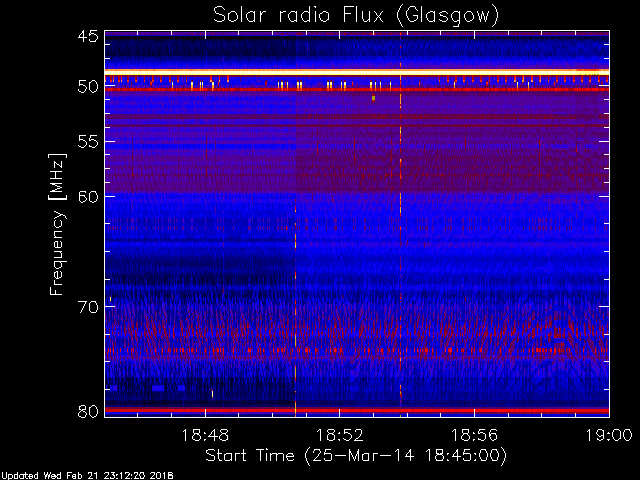Click the "Frequency [MHz]" axis label
The image size is (640, 480).
[57, 224]
